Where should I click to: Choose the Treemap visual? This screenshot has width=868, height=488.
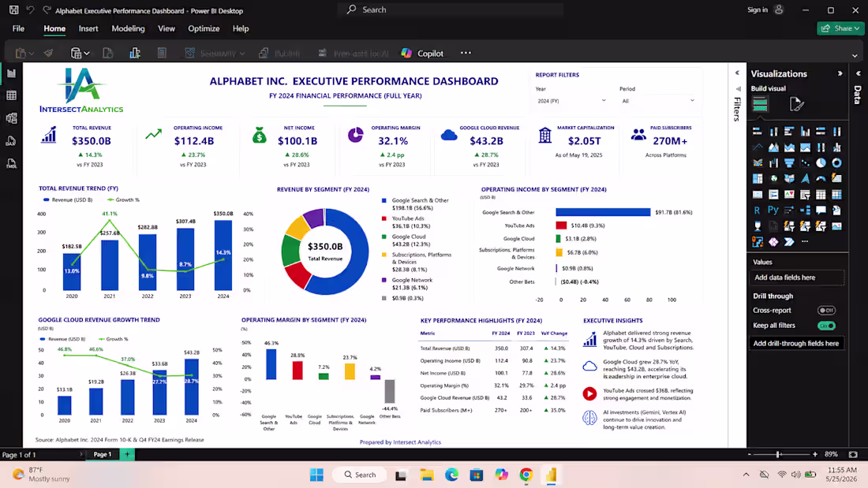click(758, 179)
